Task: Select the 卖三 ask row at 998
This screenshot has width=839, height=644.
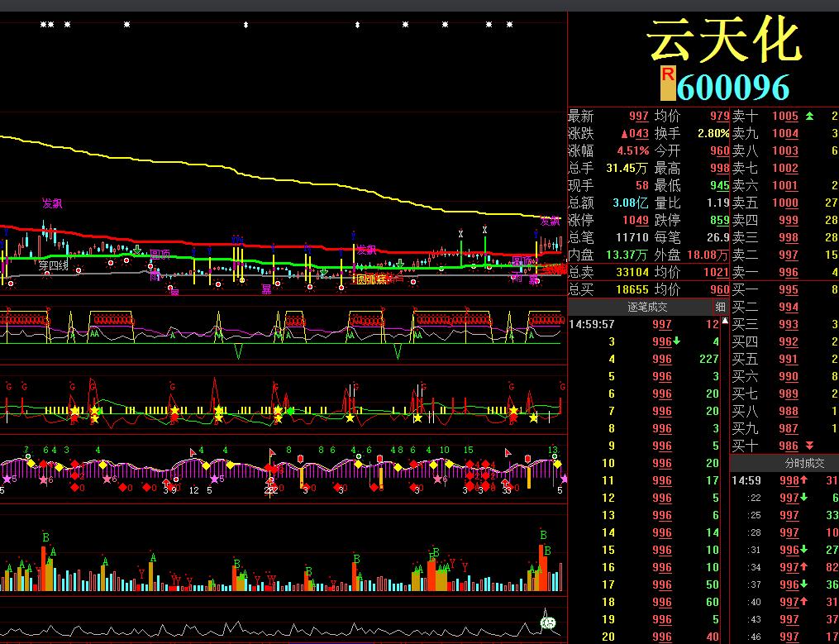Action: coord(785,237)
